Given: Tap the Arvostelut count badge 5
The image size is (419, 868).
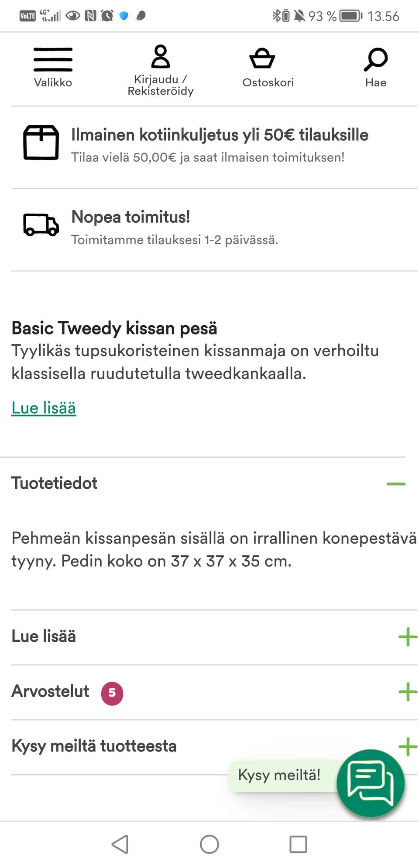Looking at the screenshot, I should click(x=112, y=693).
